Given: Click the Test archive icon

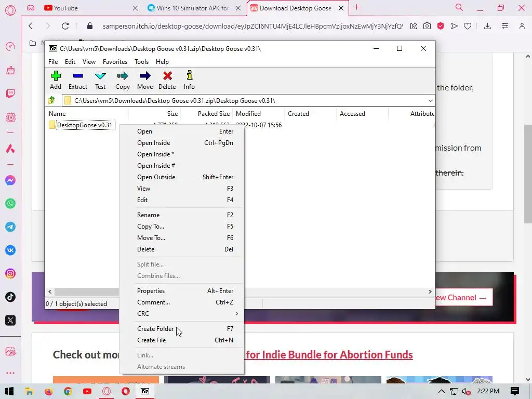Looking at the screenshot, I should tap(100, 80).
